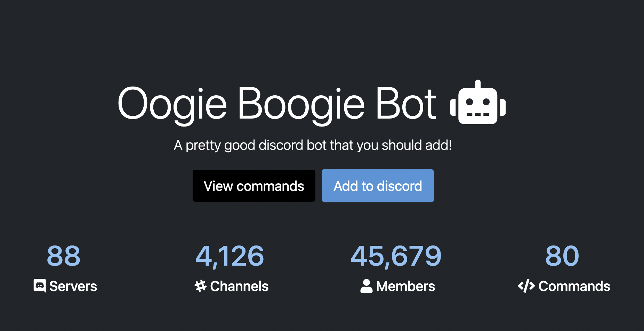Open the View commands button
This screenshot has width=644, height=331.
[x=254, y=186]
